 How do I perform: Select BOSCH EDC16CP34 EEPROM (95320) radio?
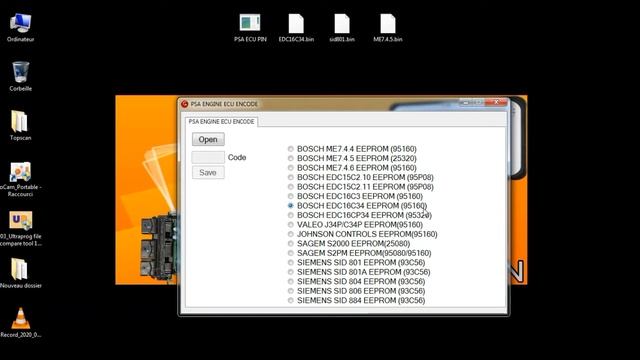[x=291, y=215]
